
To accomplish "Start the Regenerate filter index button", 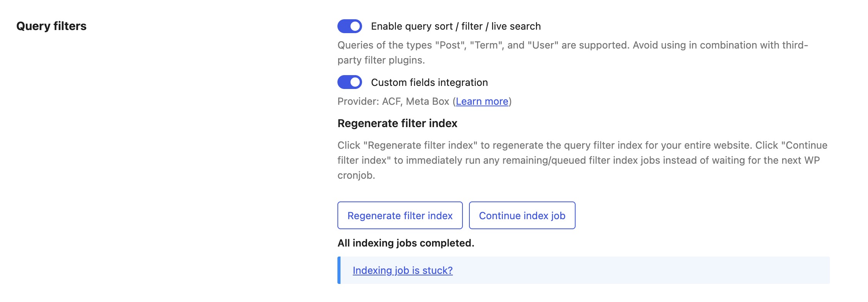I will pyautogui.click(x=400, y=215).
